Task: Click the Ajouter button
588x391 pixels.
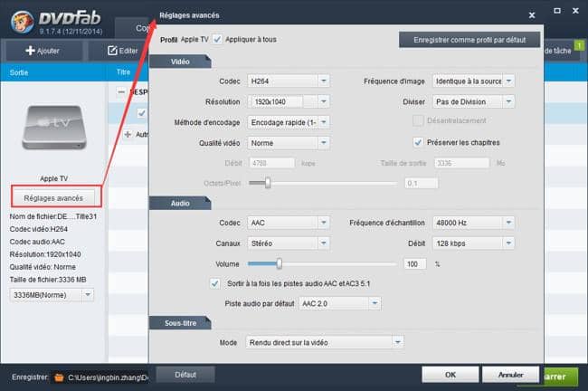Action: pos(43,51)
